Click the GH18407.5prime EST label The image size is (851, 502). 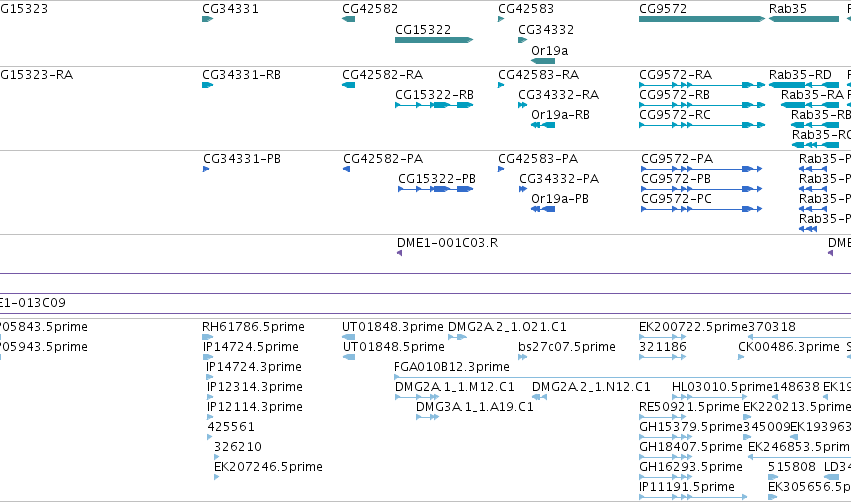point(691,447)
